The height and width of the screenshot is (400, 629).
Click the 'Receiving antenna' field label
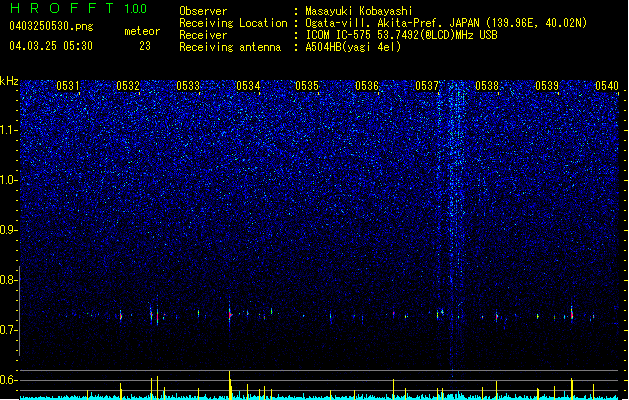[230, 47]
